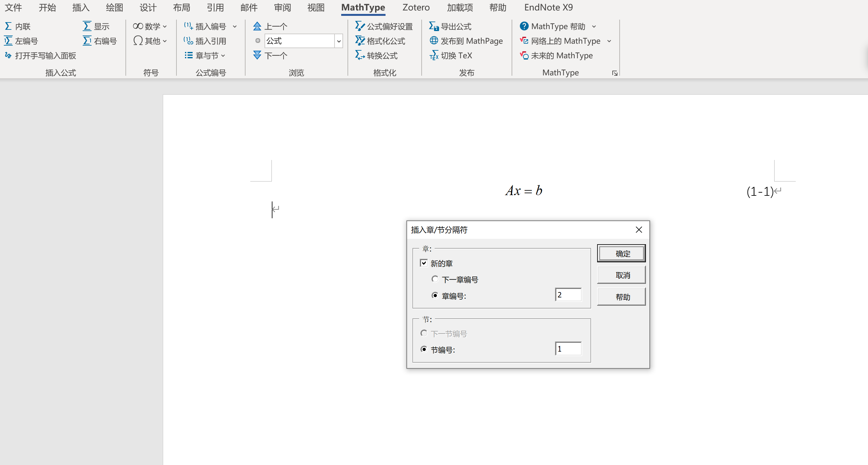This screenshot has height=465, width=868.
Task: Switch to the Zotero ribbon tab
Action: [x=416, y=7]
